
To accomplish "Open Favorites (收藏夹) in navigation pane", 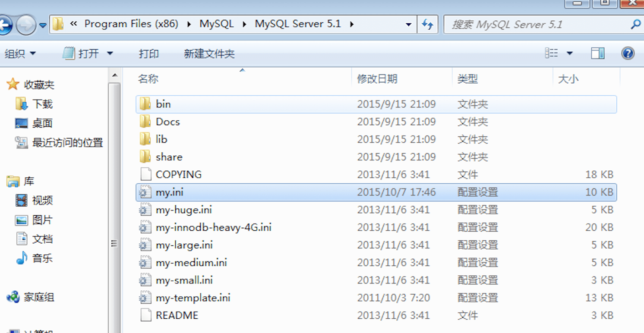I will click(x=31, y=85).
